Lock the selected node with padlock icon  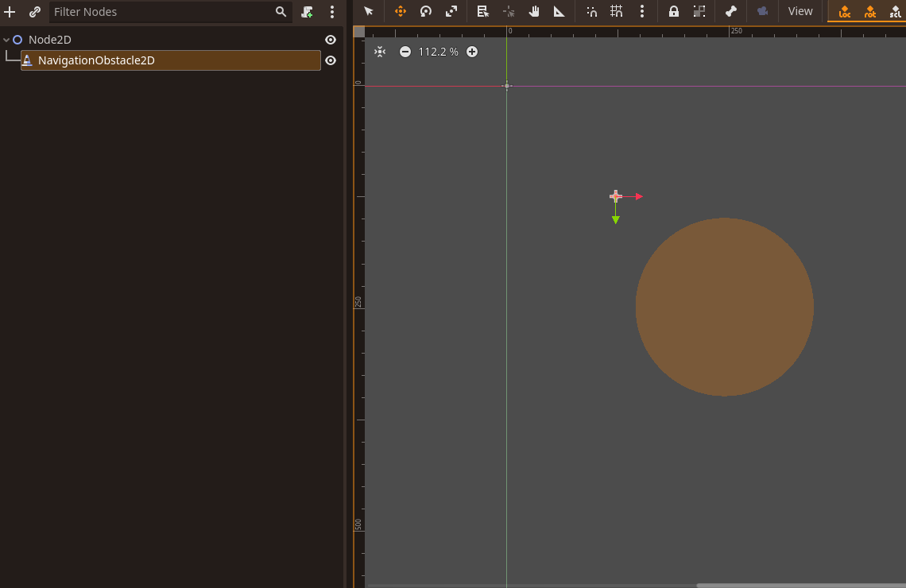pos(674,11)
